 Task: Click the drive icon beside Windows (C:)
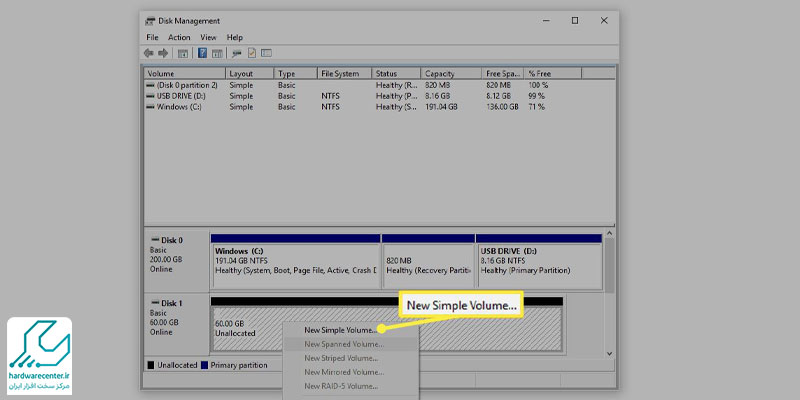(x=151, y=107)
